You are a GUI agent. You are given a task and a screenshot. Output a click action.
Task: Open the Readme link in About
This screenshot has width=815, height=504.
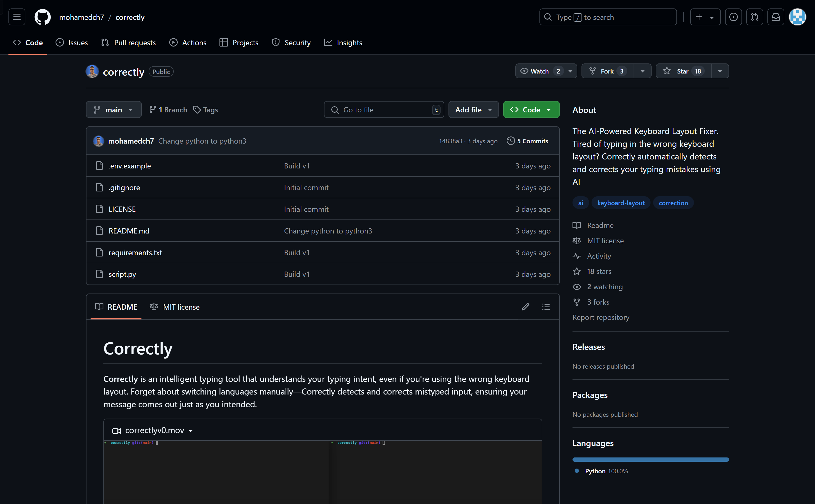coord(593,225)
